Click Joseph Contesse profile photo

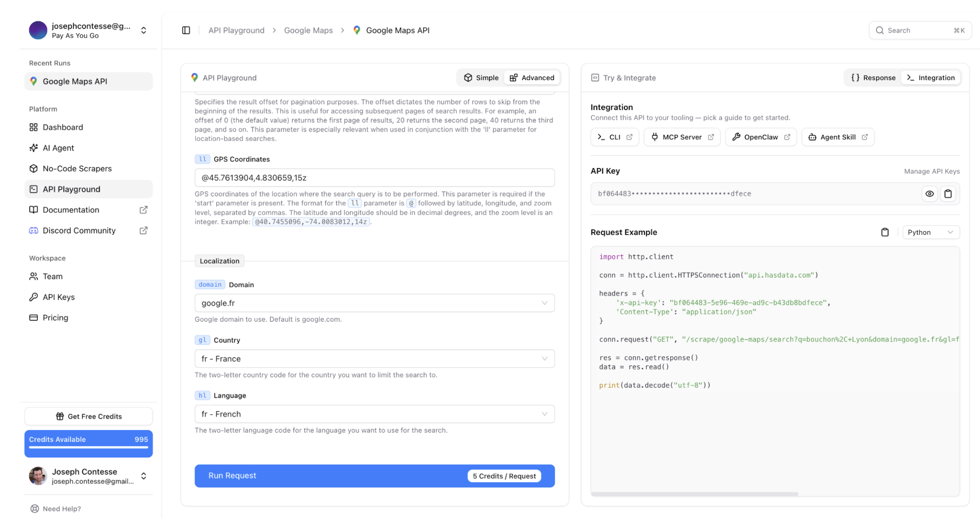38,476
